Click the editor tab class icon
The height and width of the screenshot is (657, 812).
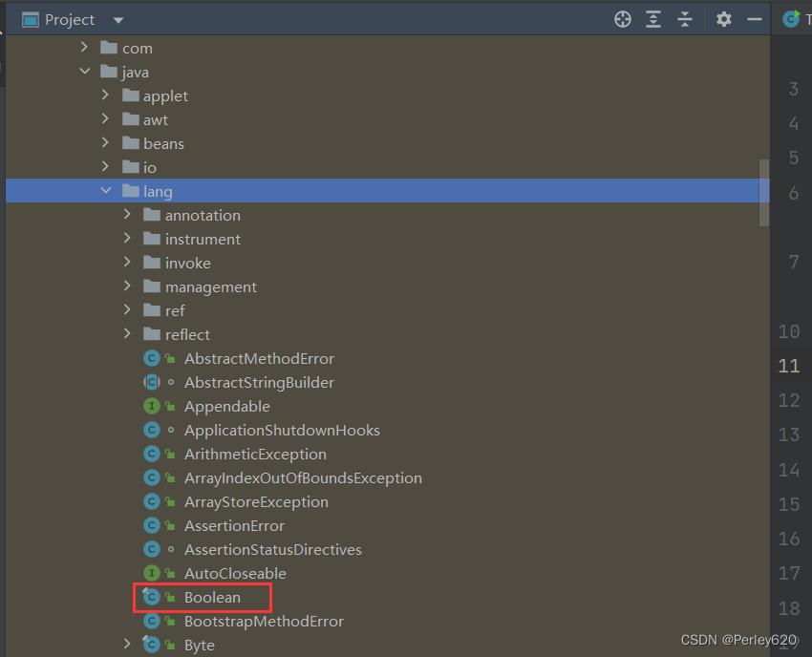[x=791, y=19]
